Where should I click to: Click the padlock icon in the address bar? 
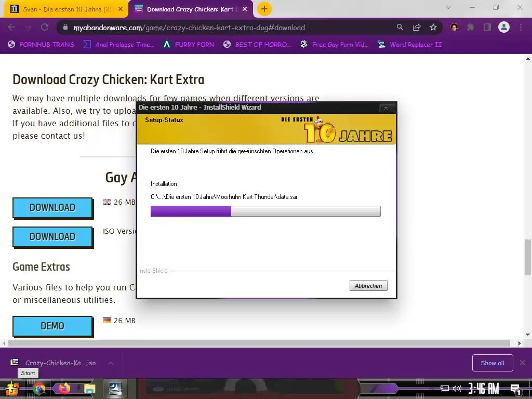[x=65, y=27]
